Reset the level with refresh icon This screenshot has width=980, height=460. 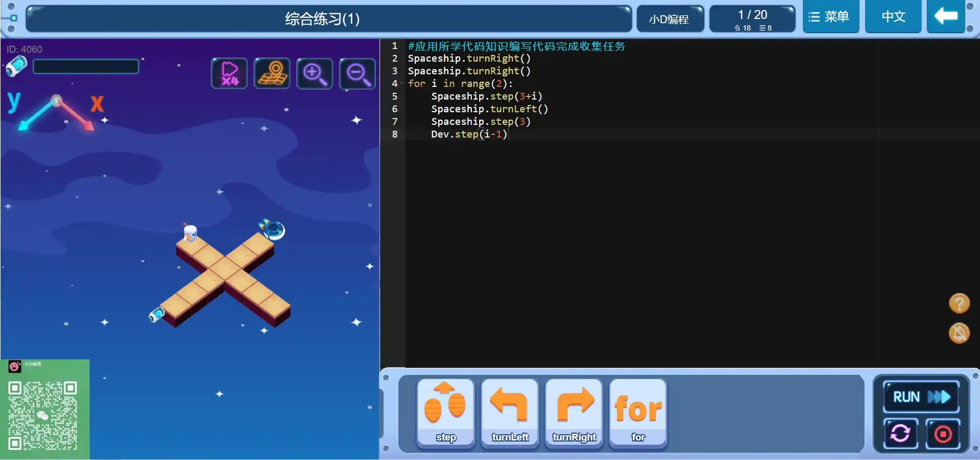(900, 434)
